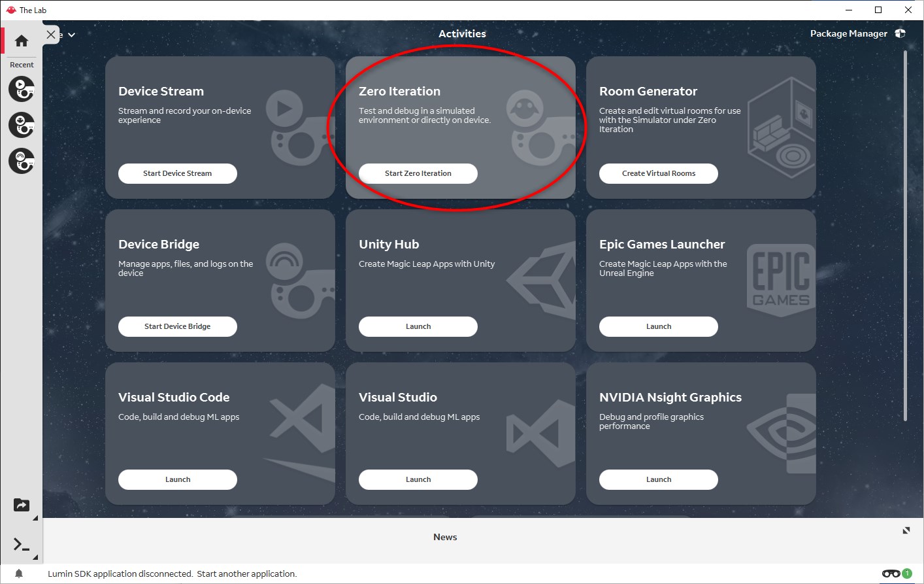The width and height of the screenshot is (924, 584).
Task: Click Start Device Stream button
Action: tap(178, 173)
